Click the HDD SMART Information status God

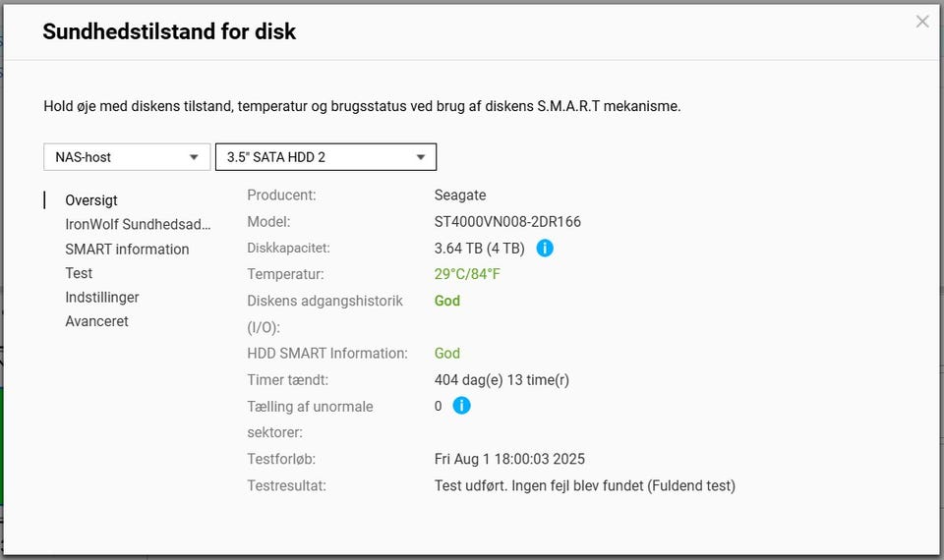click(446, 353)
